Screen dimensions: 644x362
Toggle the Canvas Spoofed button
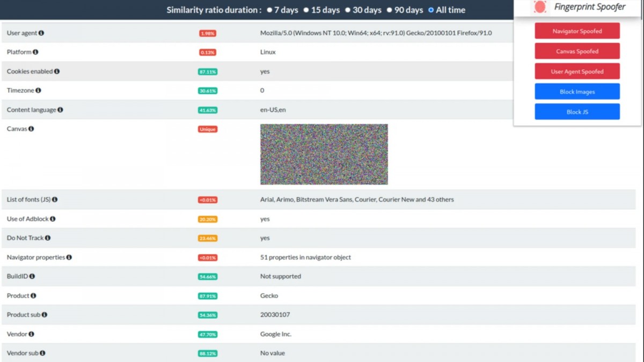click(x=577, y=51)
